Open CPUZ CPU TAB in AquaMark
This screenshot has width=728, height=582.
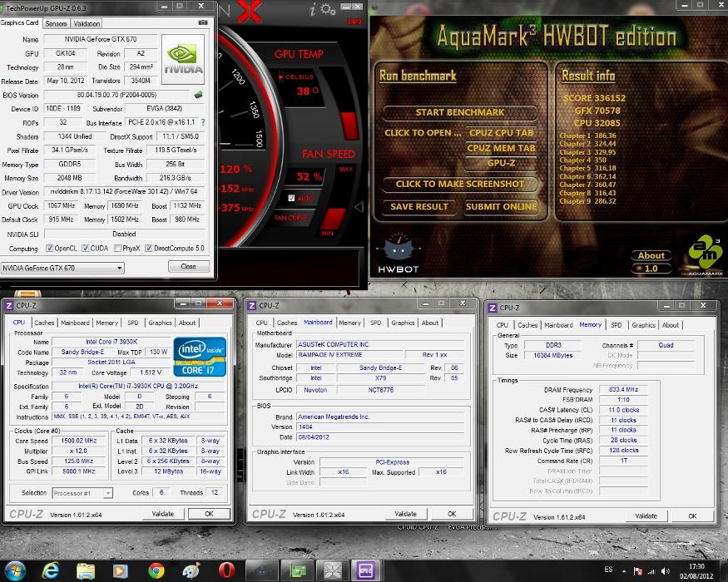[501, 133]
